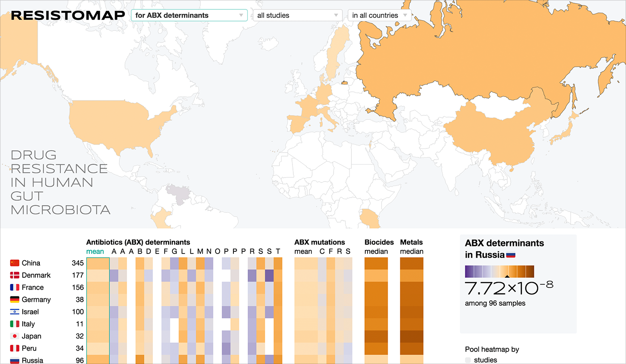The height and width of the screenshot is (364, 626).
Task: Click the Germany row label
Action: [x=36, y=300]
